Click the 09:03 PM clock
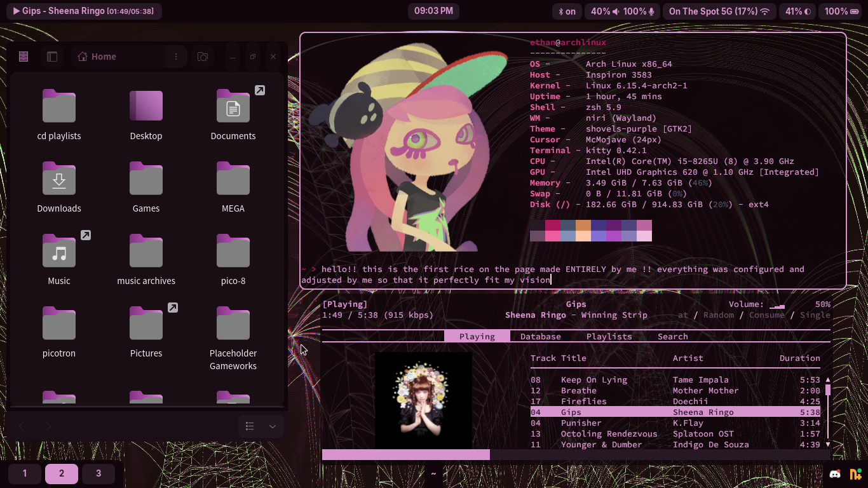The height and width of the screenshot is (488, 868). (433, 11)
